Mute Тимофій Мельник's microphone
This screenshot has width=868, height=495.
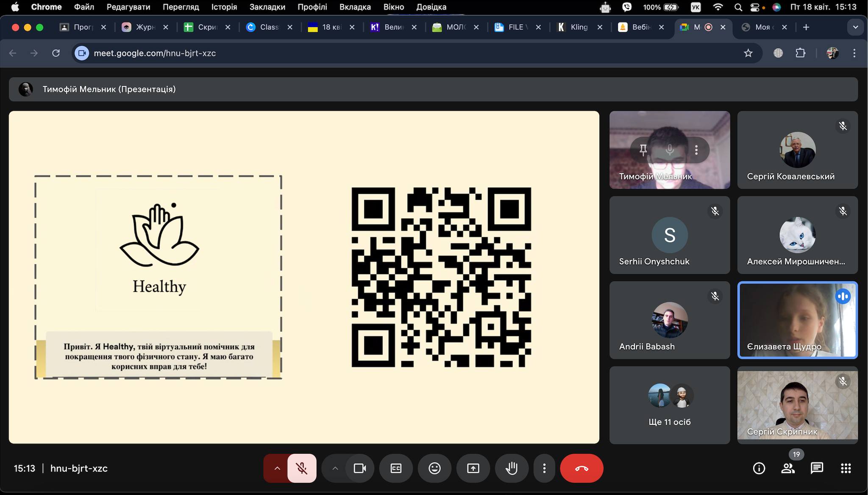click(x=670, y=150)
